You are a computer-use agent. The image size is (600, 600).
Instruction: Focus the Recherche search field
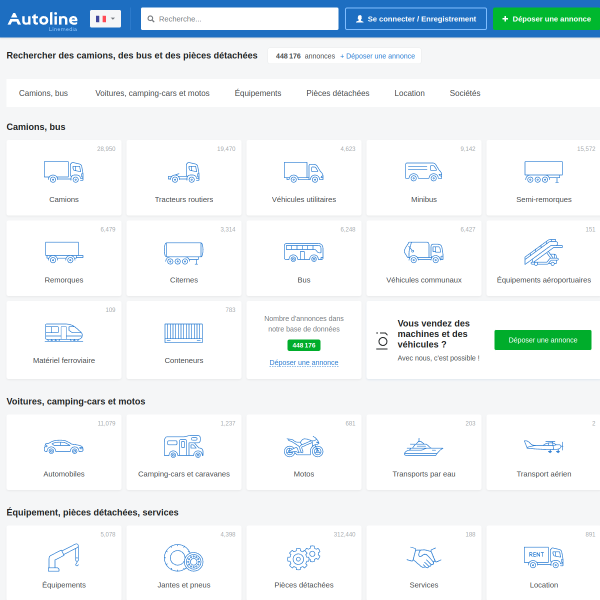240,19
